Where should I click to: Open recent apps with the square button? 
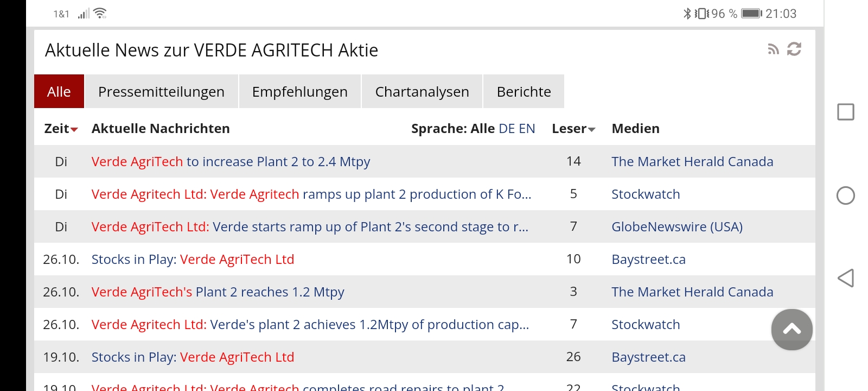click(845, 112)
